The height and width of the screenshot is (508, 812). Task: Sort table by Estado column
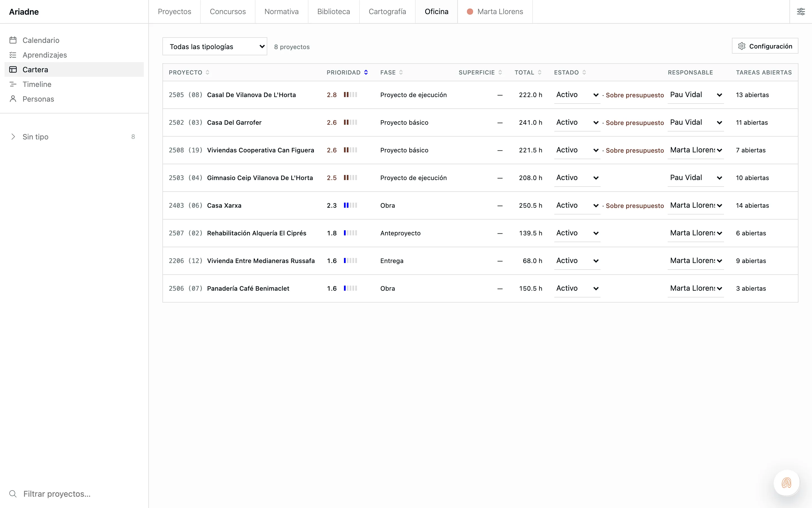pos(570,72)
